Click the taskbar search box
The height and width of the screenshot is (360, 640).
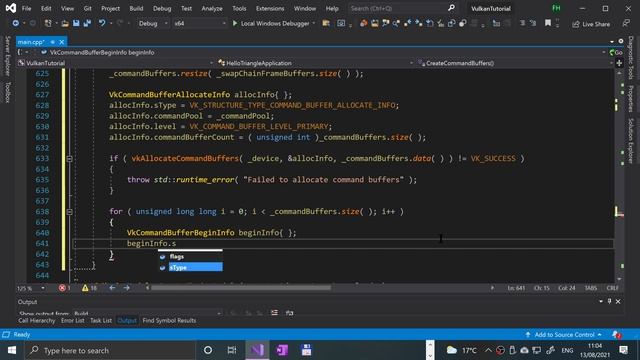coord(110,350)
